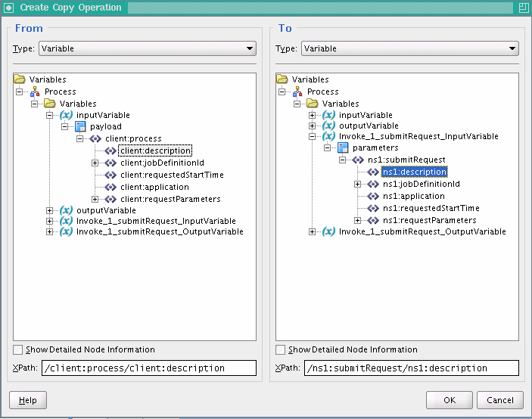Click the window menu icon in title bar
Image resolution: width=532 pixels, height=419 pixels.
(9, 8)
